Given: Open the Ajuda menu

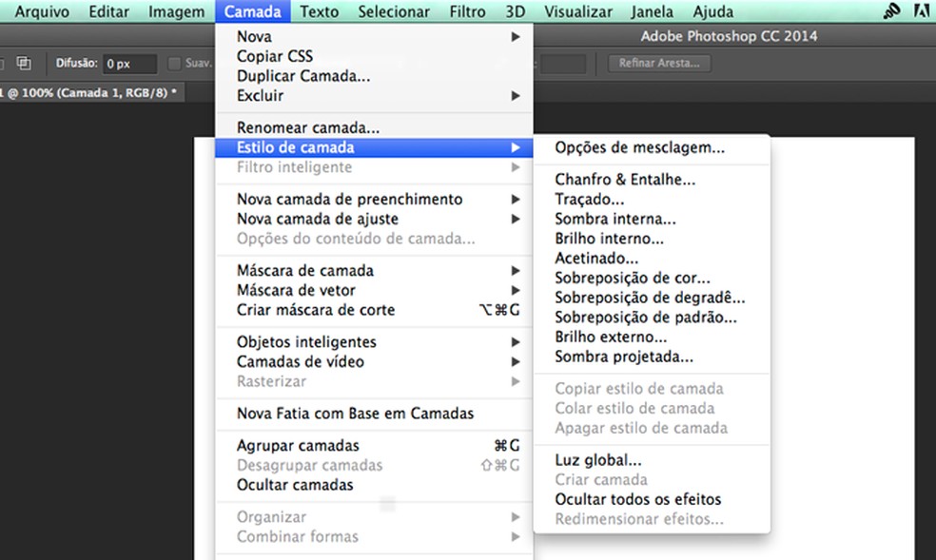Looking at the screenshot, I should [713, 11].
